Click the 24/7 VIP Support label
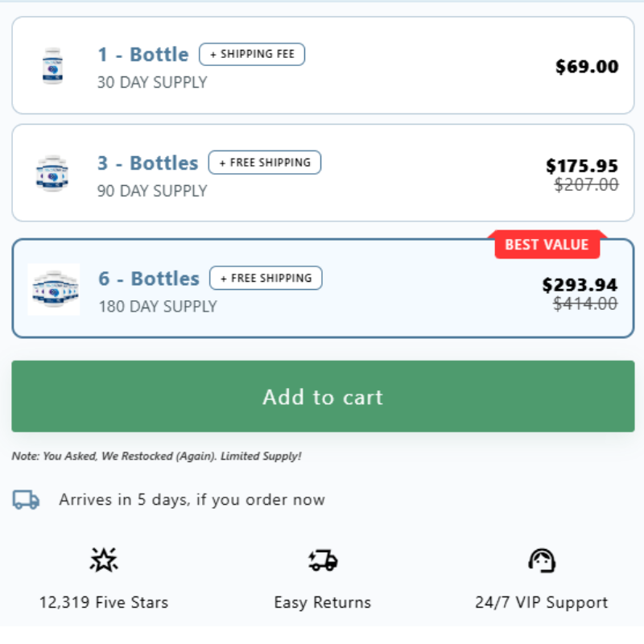 tap(542, 602)
